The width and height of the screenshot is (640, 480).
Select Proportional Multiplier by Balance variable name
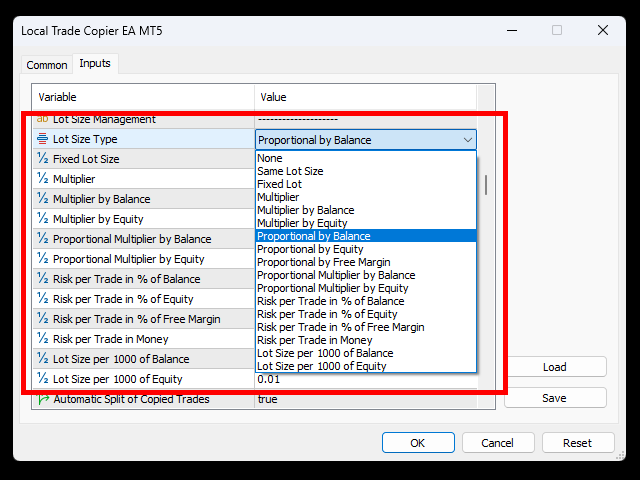pyautogui.click(x=132, y=239)
